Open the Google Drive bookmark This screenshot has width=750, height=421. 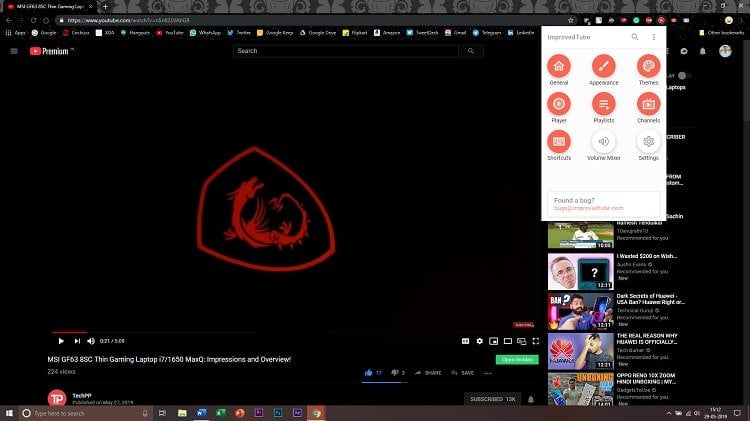pos(318,33)
